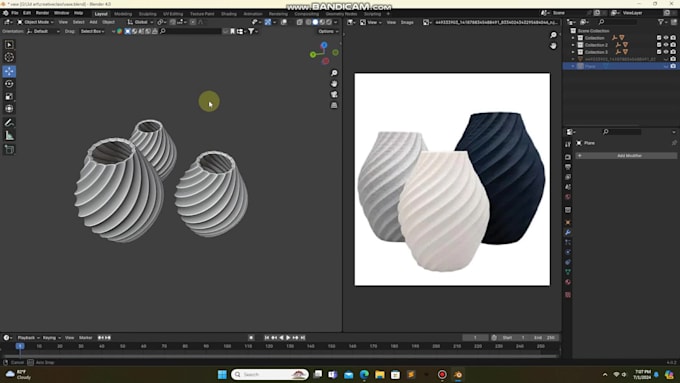Image resolution: width=680 pixels, height=383 pixels.
Task: Select the Add Cube tool
Action: click(x=9, y=150)
